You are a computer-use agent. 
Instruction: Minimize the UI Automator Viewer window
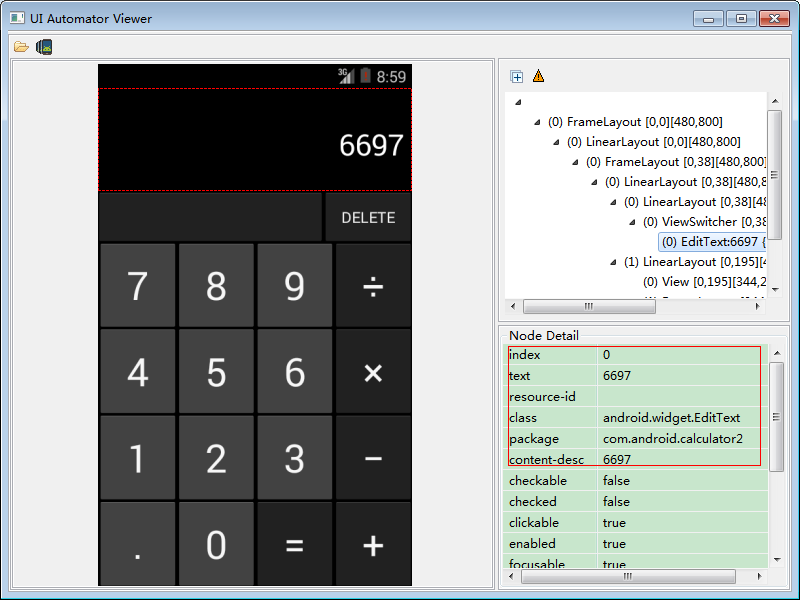coord(708,19)
